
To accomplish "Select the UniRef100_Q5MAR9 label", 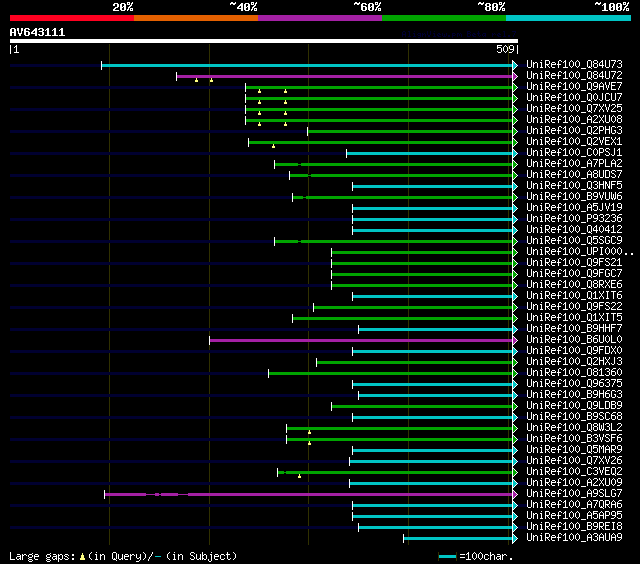I will [574, 450].
